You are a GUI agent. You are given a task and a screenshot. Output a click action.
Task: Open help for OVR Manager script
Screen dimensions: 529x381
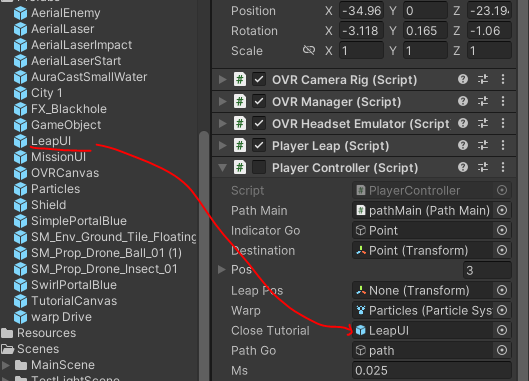pos(463,101)
